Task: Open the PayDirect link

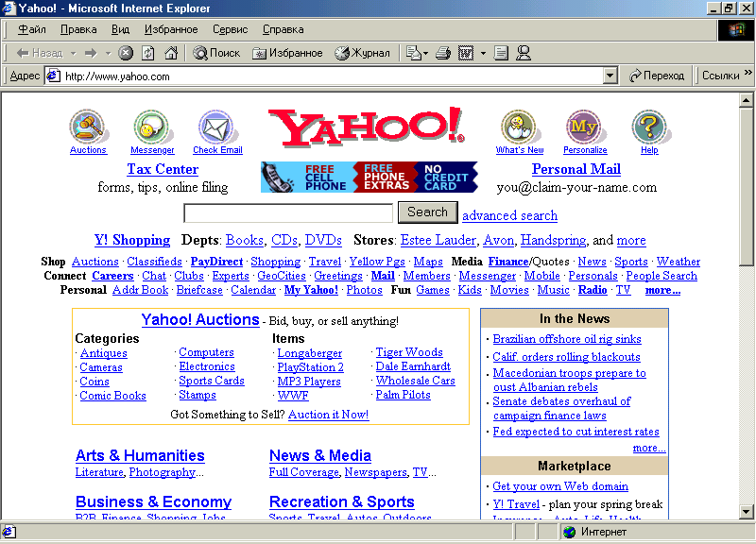Action: click(216, 262)
